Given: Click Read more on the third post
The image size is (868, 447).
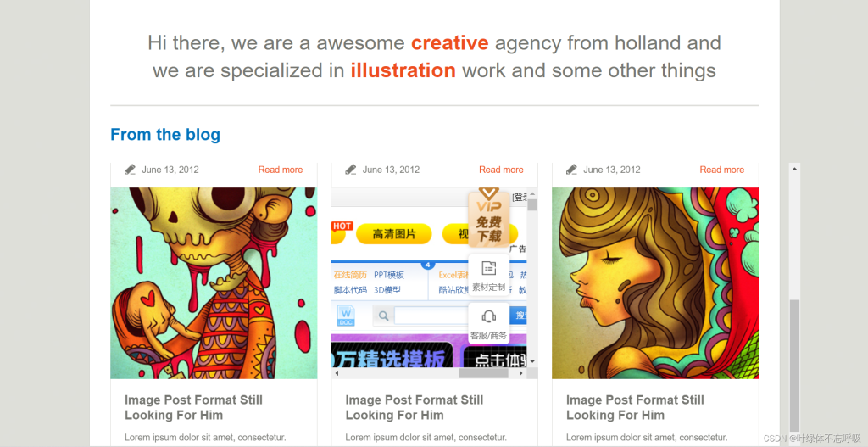Looking at the screenshot, I should pos(722,170).
